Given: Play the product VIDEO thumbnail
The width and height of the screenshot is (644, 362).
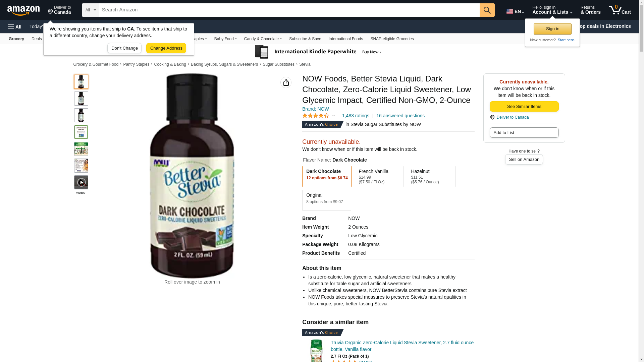Looking at the screenshot, I should [81, 182].
